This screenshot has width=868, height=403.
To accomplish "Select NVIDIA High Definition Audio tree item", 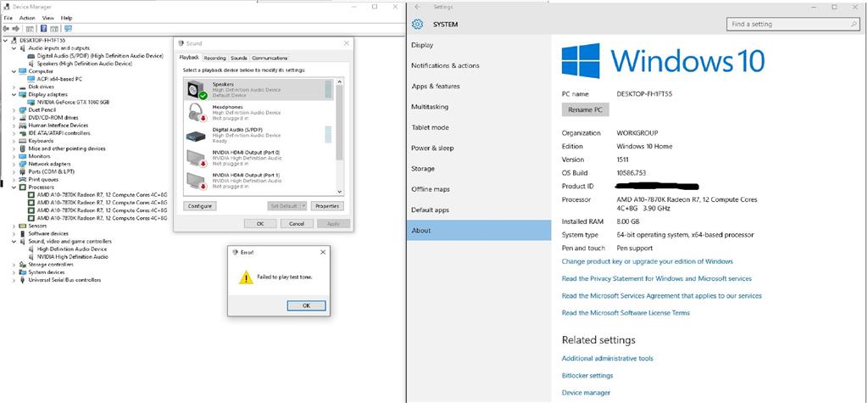I will pos(73,257).
